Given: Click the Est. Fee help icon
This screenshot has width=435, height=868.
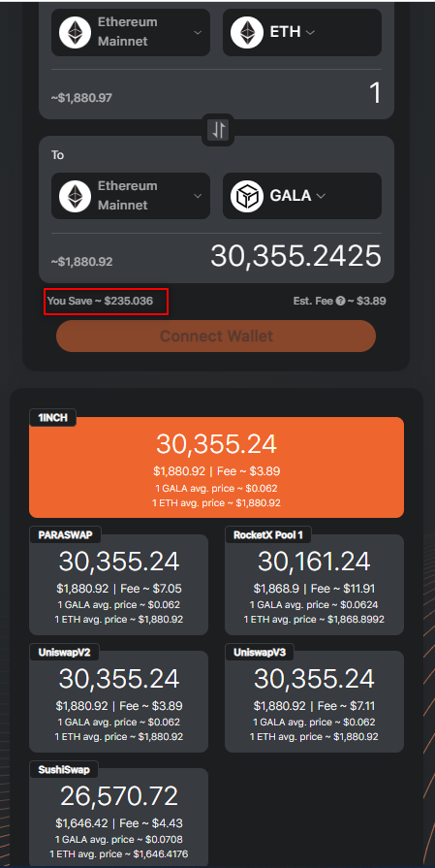Looking at the screenshot, I should pyautogui.click(x=340, y=302).
